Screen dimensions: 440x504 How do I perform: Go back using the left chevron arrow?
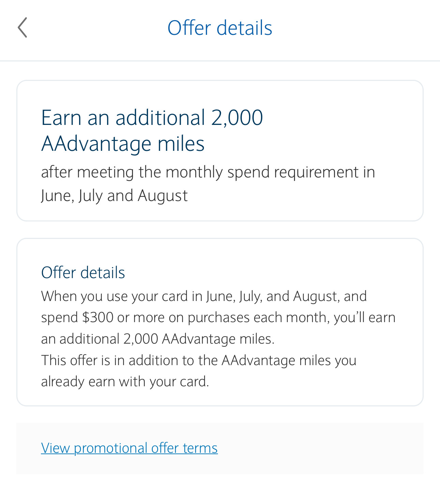[x=23, y=28]
